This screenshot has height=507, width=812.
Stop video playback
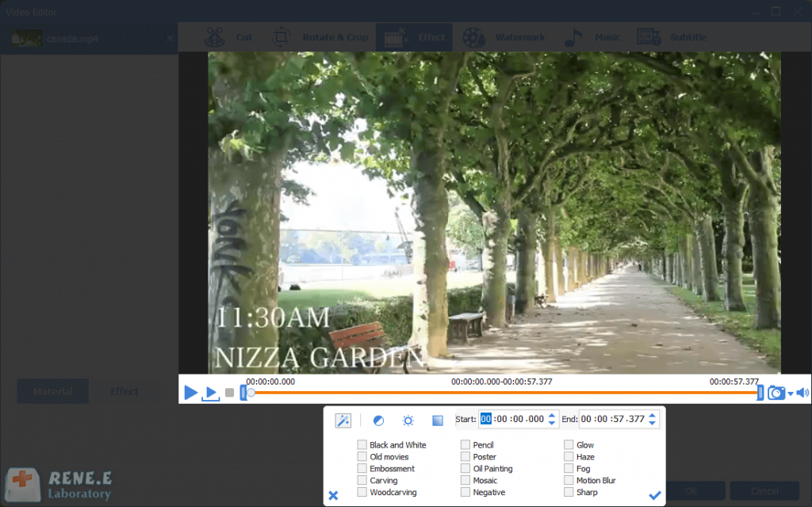click(229, 393)
